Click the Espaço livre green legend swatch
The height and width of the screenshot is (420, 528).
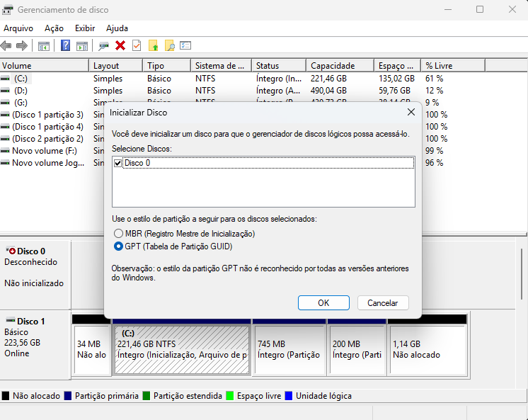coord(230,396)
